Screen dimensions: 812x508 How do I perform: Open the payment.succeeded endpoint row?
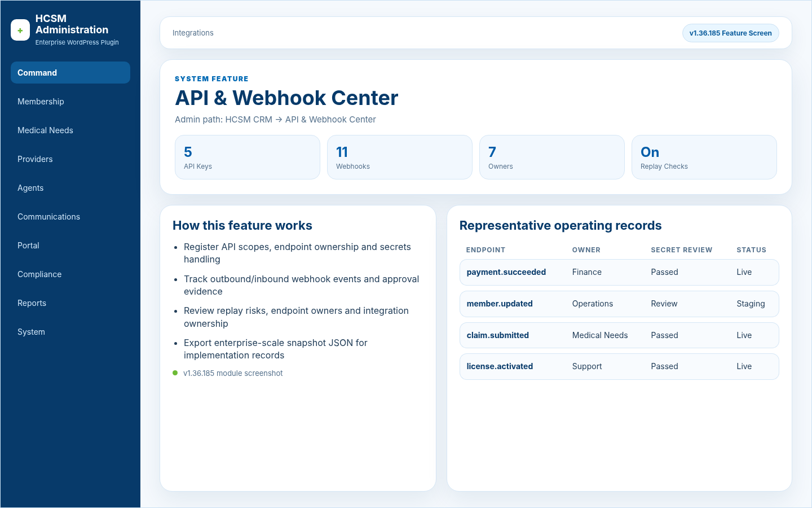(619, 272)
